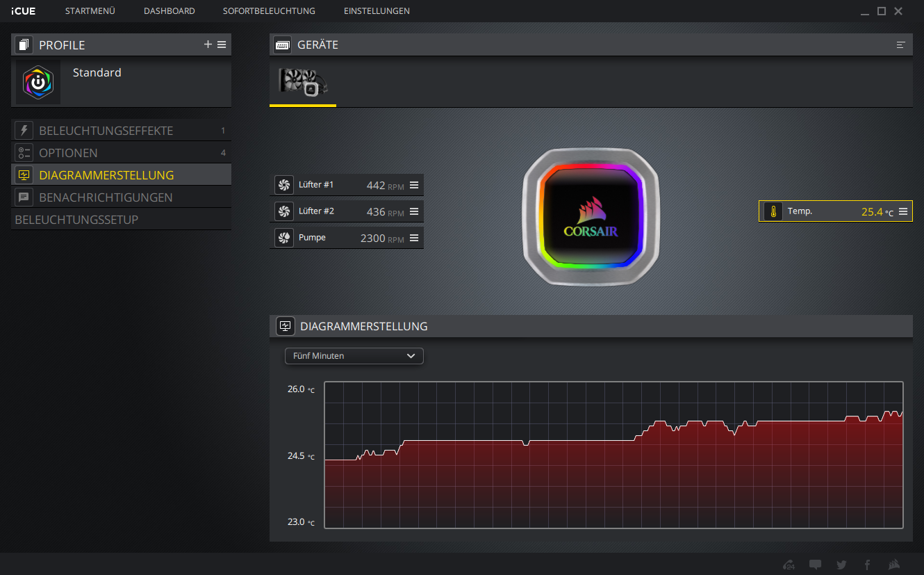Viewport: 924px width, 575px height.
Task: Open SOFORTBELEUCHTUNG in the top menu
Action: click(269, 11)
